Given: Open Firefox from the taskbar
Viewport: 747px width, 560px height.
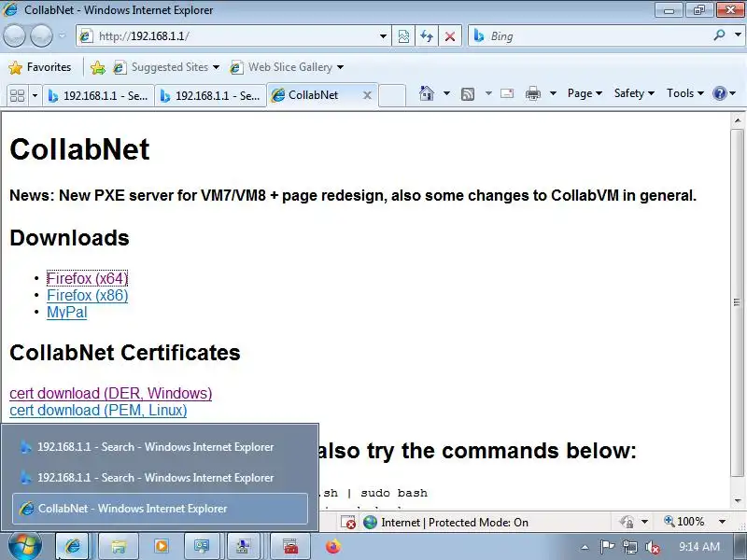Looking at the screenshot, I should coord(333,546).
